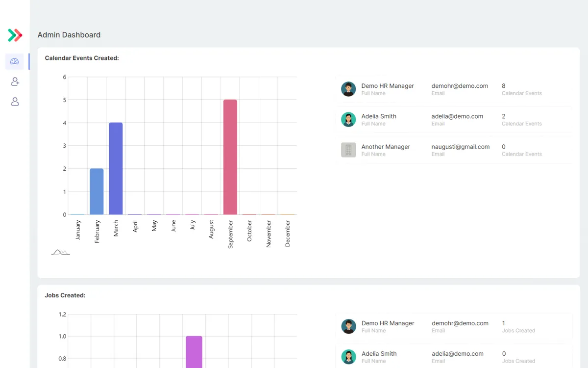
Task: Click the Demo HR Manager name in Jobs Created
Action: pyautogui.click(x=388, y=323)
